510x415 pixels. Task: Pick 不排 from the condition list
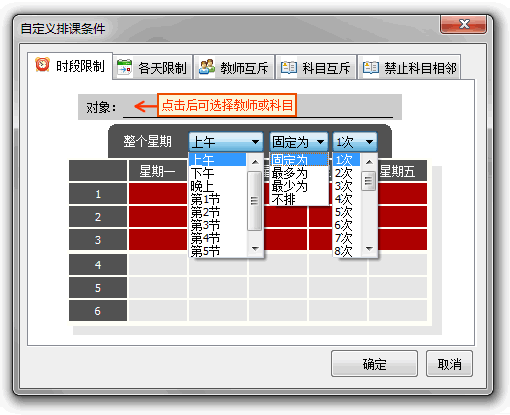tap(299, 199)
